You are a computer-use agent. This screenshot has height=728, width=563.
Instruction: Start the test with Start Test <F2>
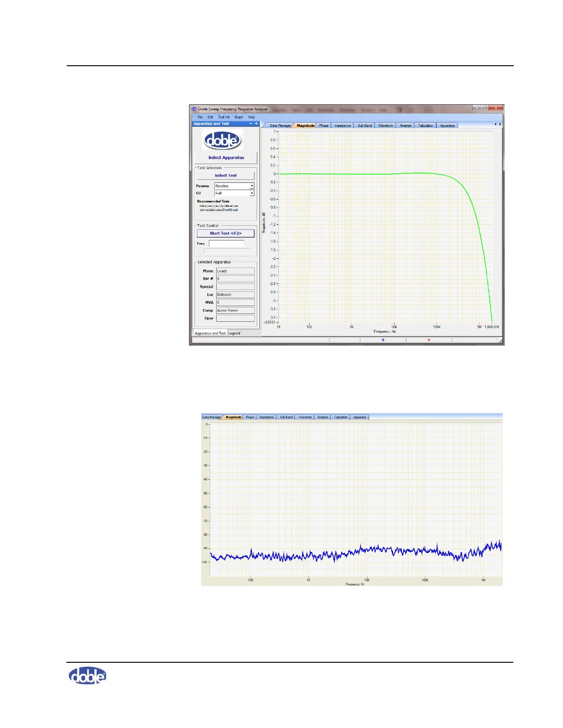click(x=225, y=233)
